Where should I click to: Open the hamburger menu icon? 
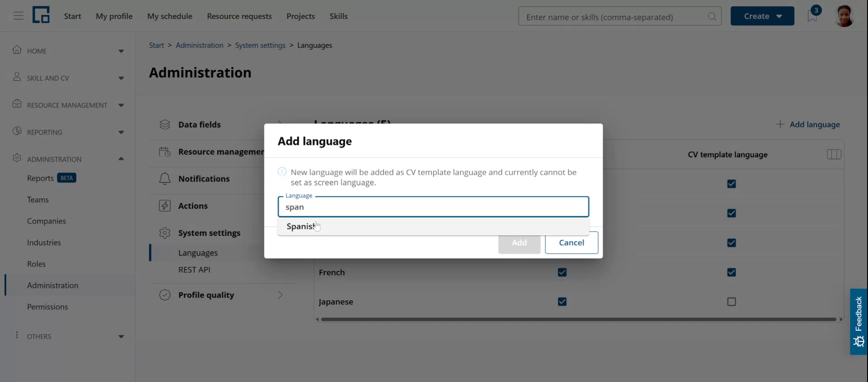(18, 16)
